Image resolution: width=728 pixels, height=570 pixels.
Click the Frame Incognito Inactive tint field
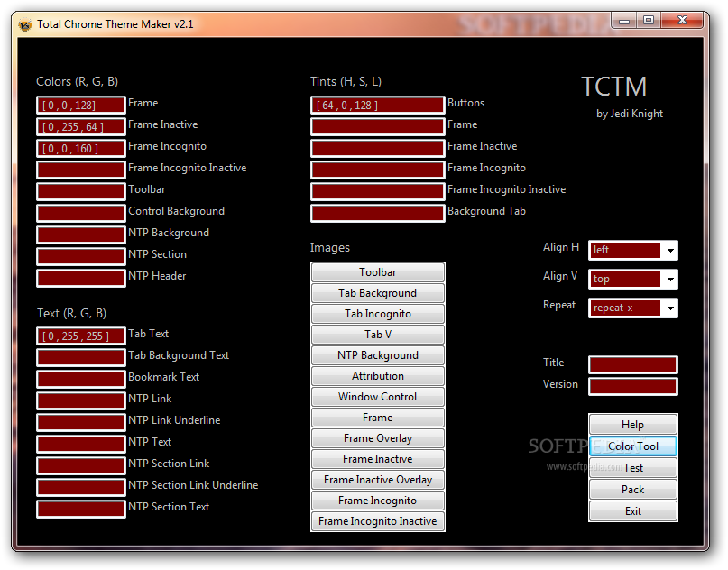pyautogui.click(x=377, y=192)
